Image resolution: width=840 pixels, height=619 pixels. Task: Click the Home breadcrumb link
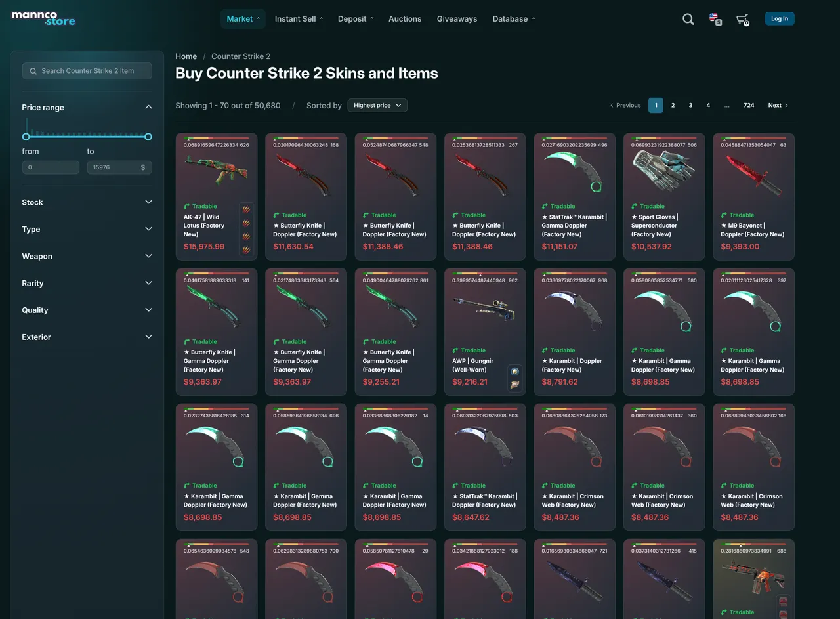(186, 56)
